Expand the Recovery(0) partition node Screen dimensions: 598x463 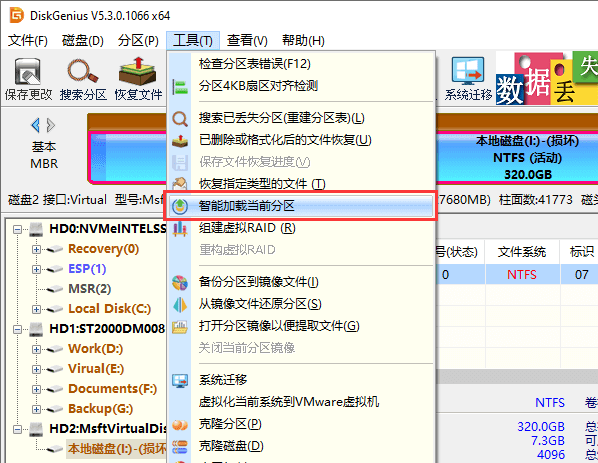click(36, 249)
